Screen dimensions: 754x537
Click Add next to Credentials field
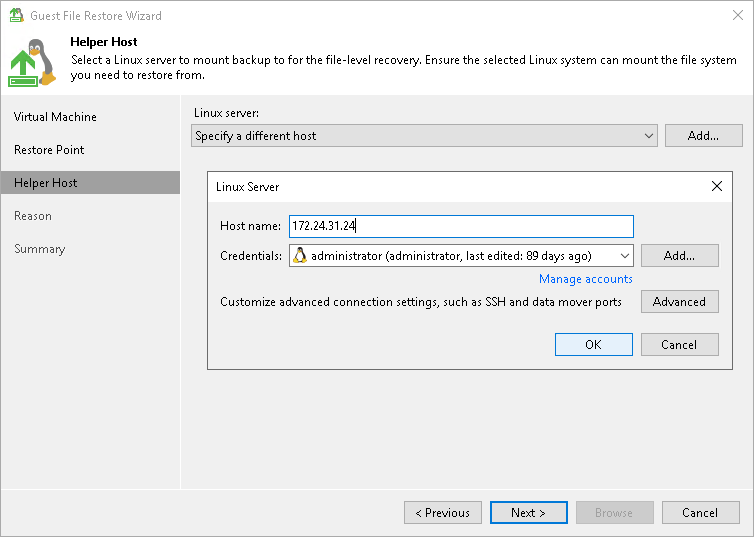[x=679, y=256]
